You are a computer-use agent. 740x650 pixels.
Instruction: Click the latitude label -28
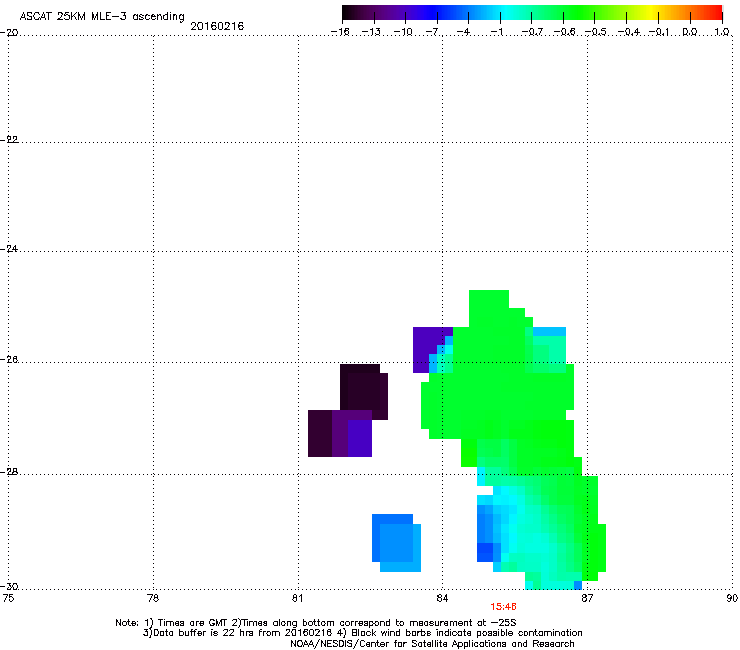coord(9,472)
